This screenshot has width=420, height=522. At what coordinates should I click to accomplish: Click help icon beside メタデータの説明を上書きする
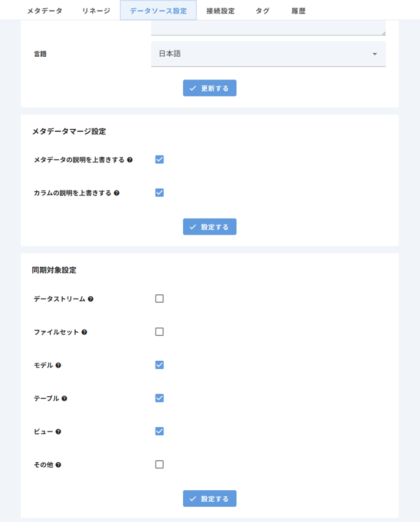[130, 160]
